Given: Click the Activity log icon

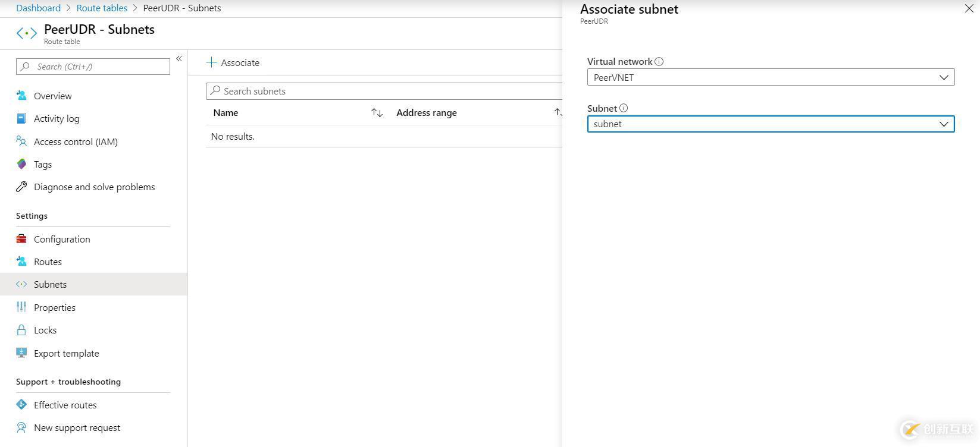Looking at the screenshot, I should point(21,118).
